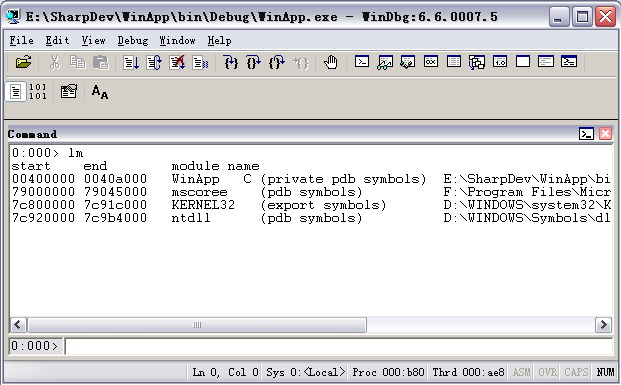Toggle the ASM indicator in the status bar

pos(521,372)
